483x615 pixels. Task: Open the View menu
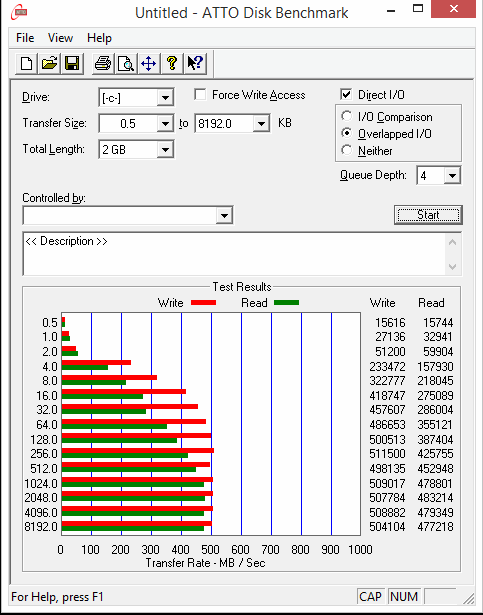pos(60,38)
